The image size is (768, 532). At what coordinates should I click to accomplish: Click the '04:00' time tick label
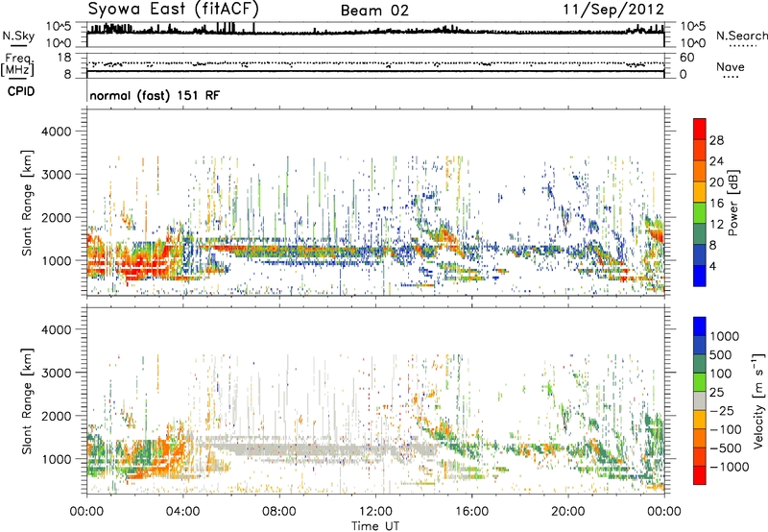(182, 512)
